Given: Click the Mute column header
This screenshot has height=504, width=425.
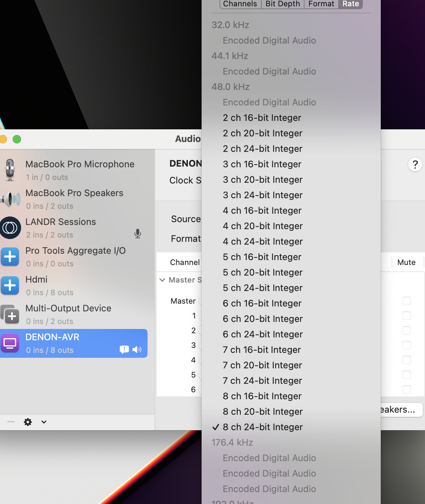Looking at the screenshot, I should [x=406, y=262].
